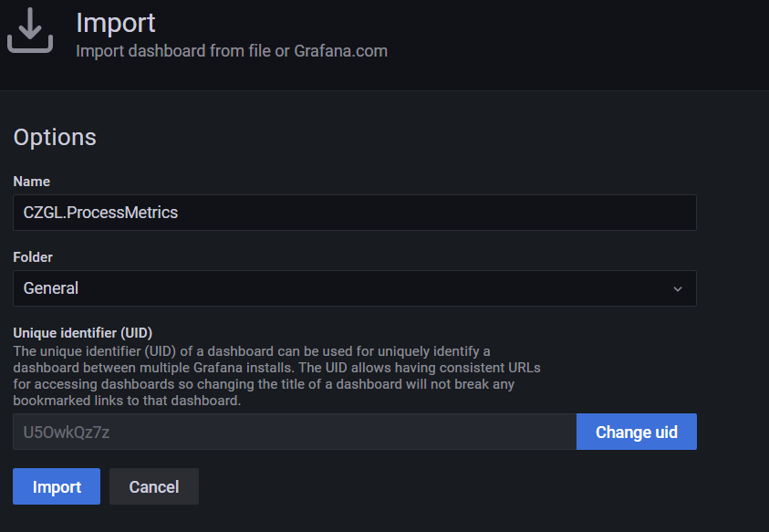Select the General text in Folder box

coord(51,288)
